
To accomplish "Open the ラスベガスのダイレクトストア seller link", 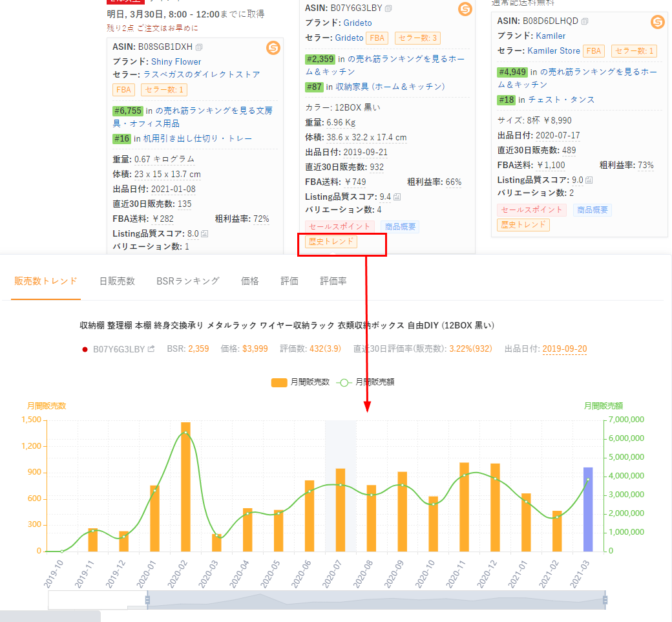I will click(202, 74).
